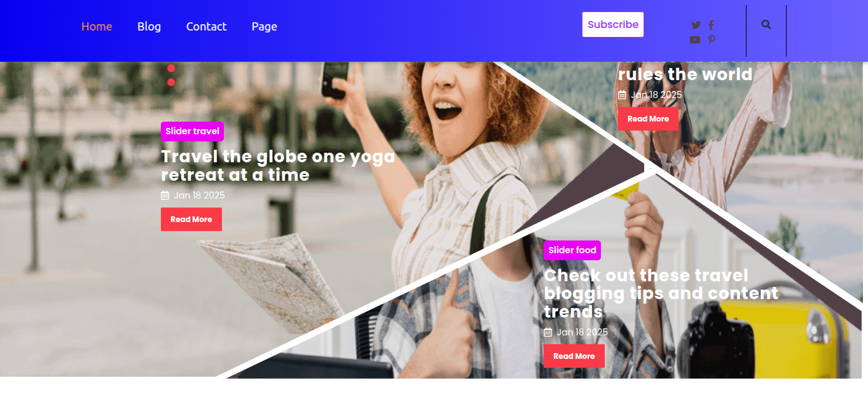Select the upper red slider dot
This screenshot has height=413, width=868.
tap(171, 68)
